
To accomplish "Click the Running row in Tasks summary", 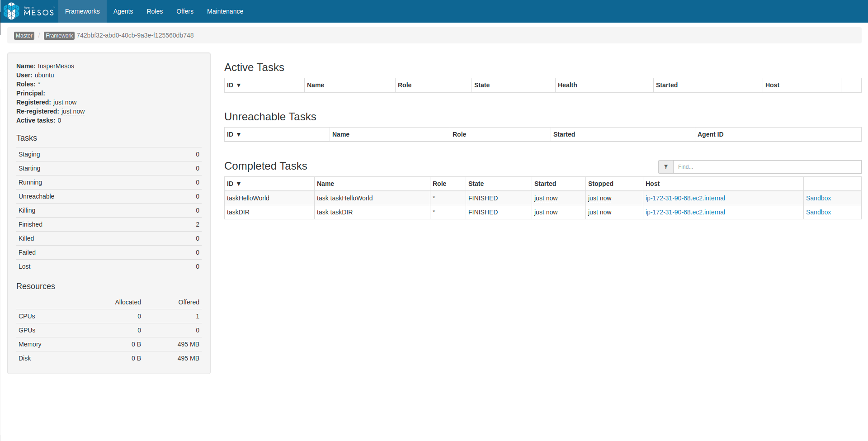I will [x=109, y=182].
